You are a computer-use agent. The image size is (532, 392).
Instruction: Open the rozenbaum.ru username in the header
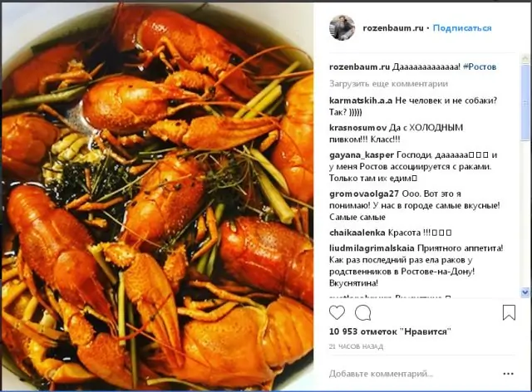(393, 27)
